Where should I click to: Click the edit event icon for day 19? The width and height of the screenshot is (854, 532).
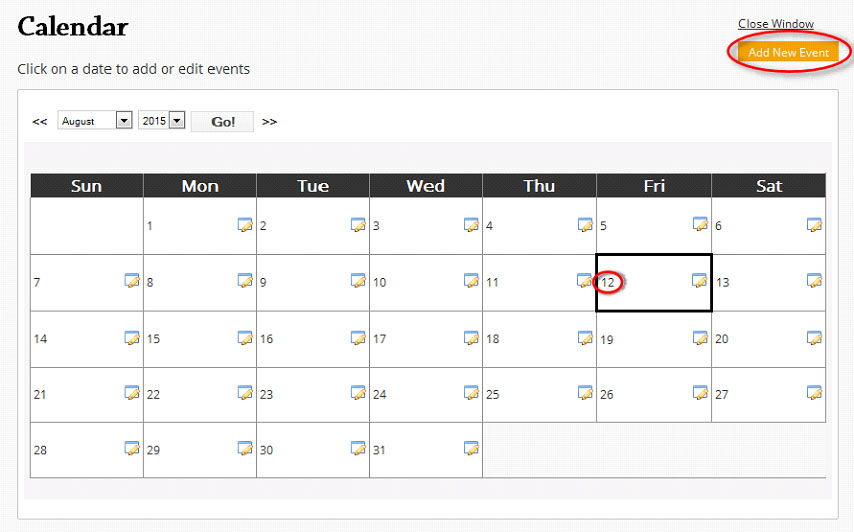tap(700, 338)
